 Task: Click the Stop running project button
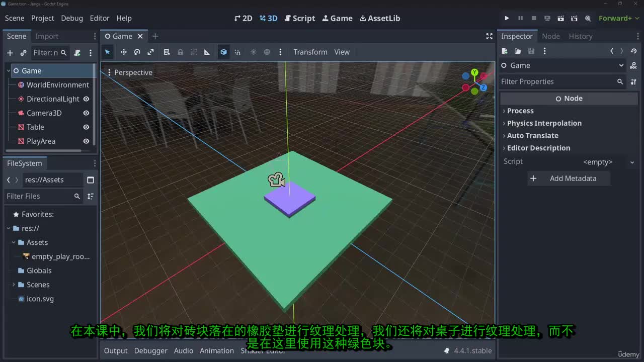coord(534,18)
